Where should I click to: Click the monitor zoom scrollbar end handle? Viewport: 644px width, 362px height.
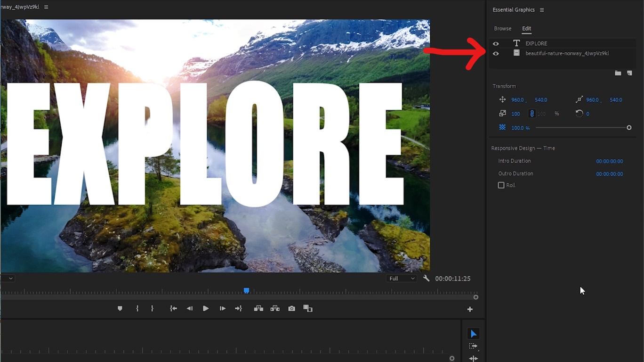point(476,297)
